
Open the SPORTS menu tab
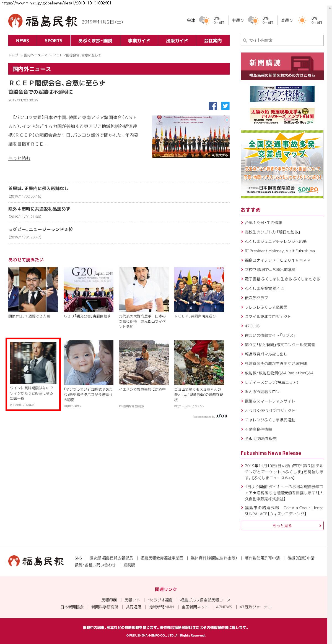coord(53,41)
